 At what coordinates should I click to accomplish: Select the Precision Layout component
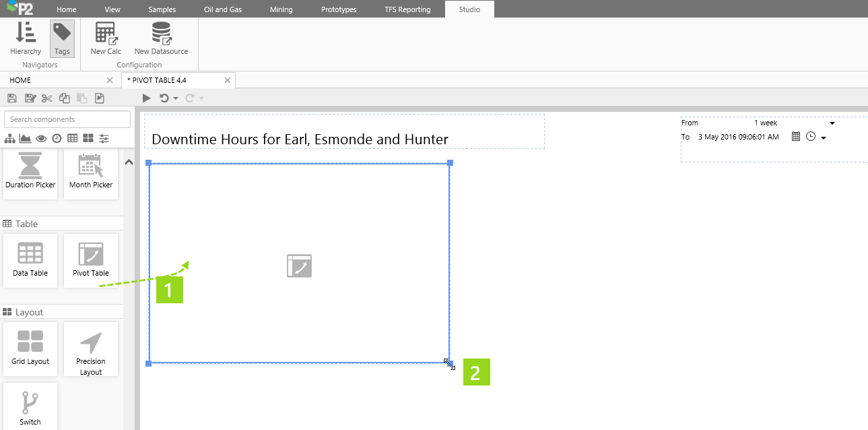[x=91, y=348]
